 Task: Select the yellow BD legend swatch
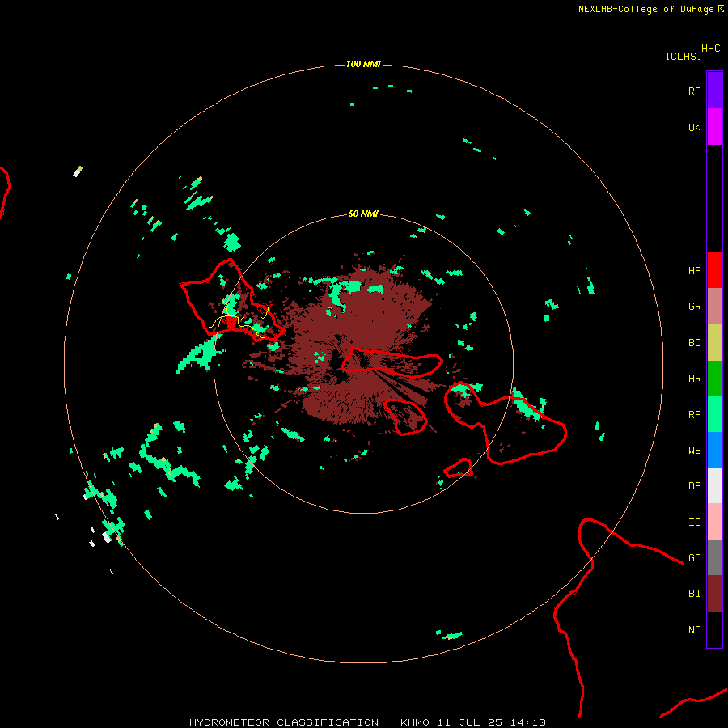tap(714, 343)
